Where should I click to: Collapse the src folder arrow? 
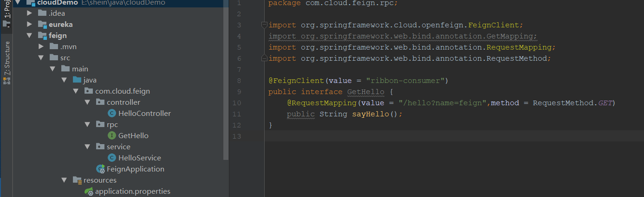[x=41, y=57]
